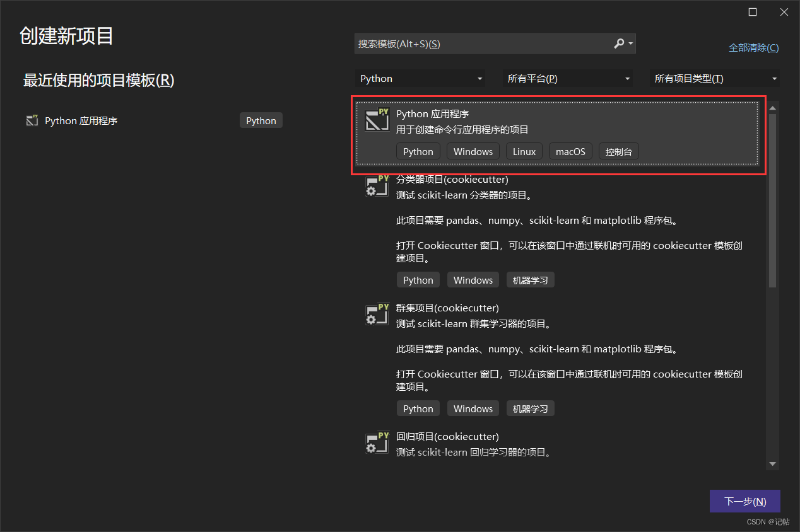Viewport: 800px width, 532px height.
Task: Click the recent Python 应用程序 template icon
Action: [x=32, y=120]
